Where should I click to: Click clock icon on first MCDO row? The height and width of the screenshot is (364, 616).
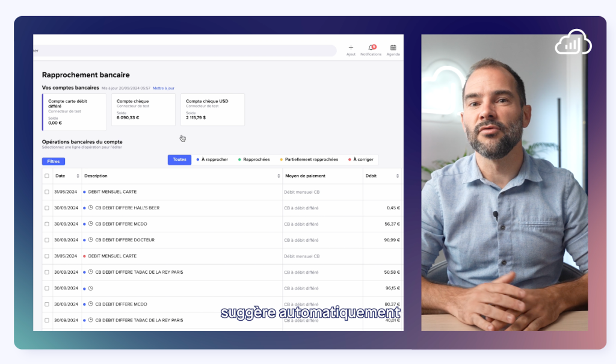click(x=91, y=224)
